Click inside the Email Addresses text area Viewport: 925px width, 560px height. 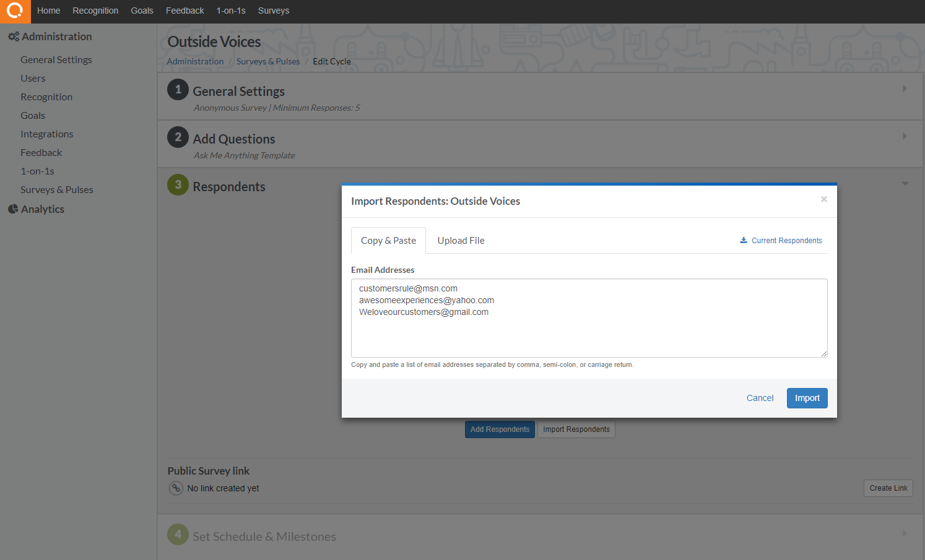(589, 318)
